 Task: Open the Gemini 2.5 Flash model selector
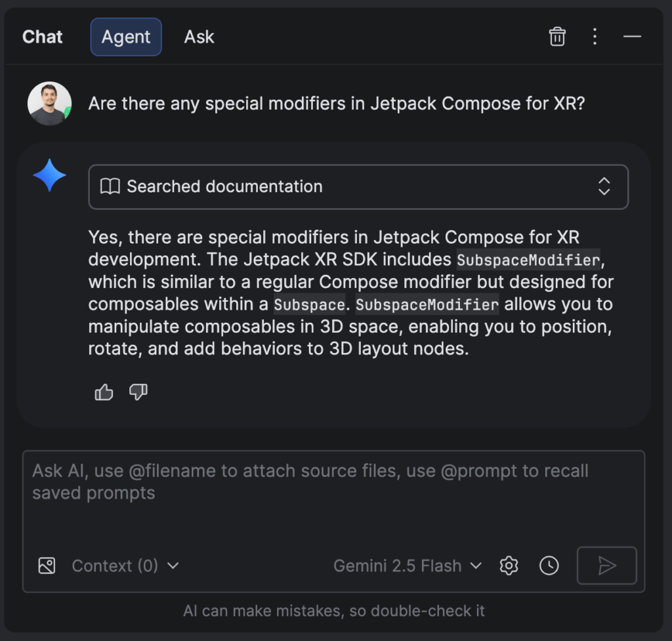(x=407, y=566)
